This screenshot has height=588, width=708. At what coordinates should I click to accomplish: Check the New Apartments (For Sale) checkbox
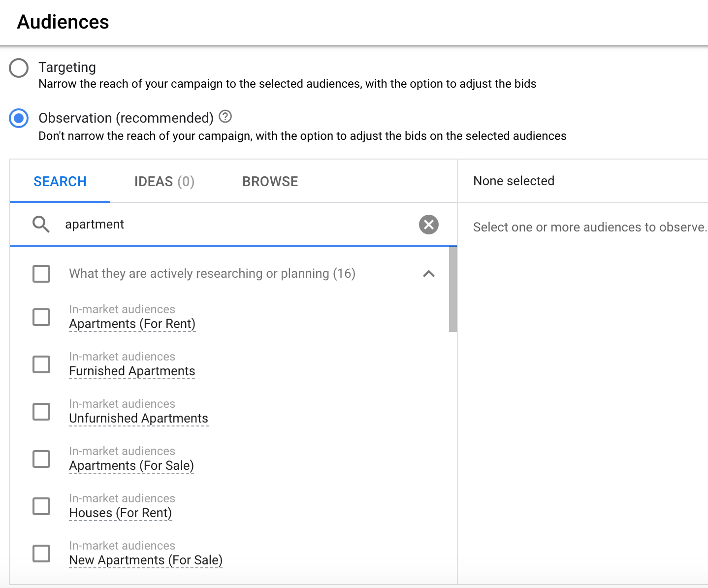coord(41,554)
